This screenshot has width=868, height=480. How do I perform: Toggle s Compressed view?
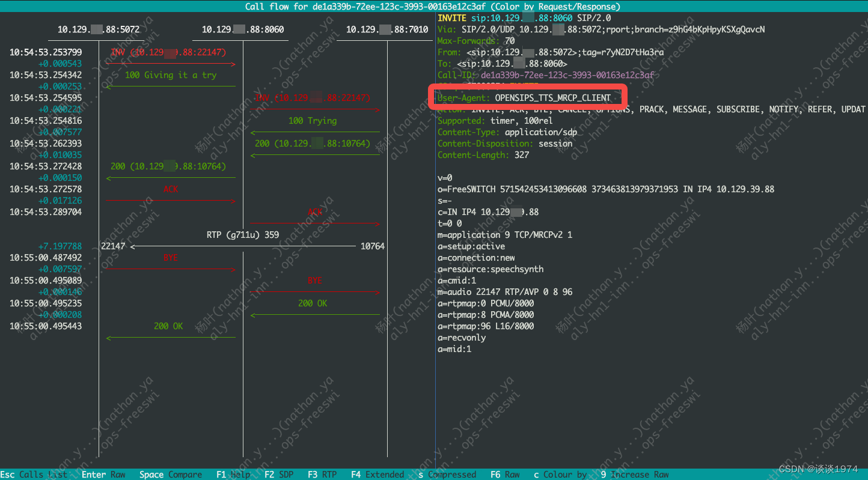447,475
